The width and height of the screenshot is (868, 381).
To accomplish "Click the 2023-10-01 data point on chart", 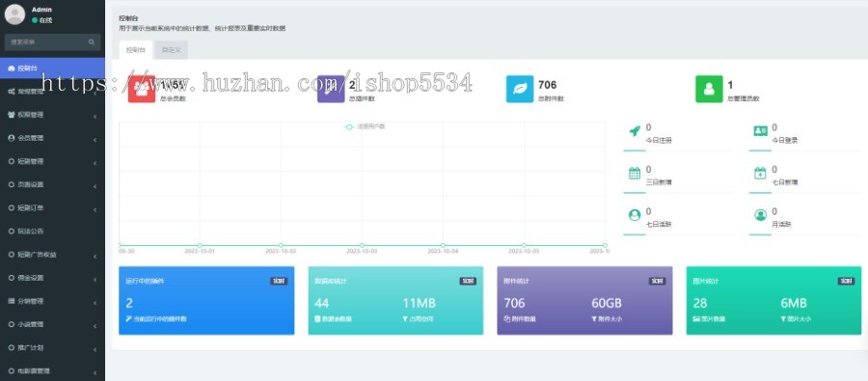I will pos(200,245).
